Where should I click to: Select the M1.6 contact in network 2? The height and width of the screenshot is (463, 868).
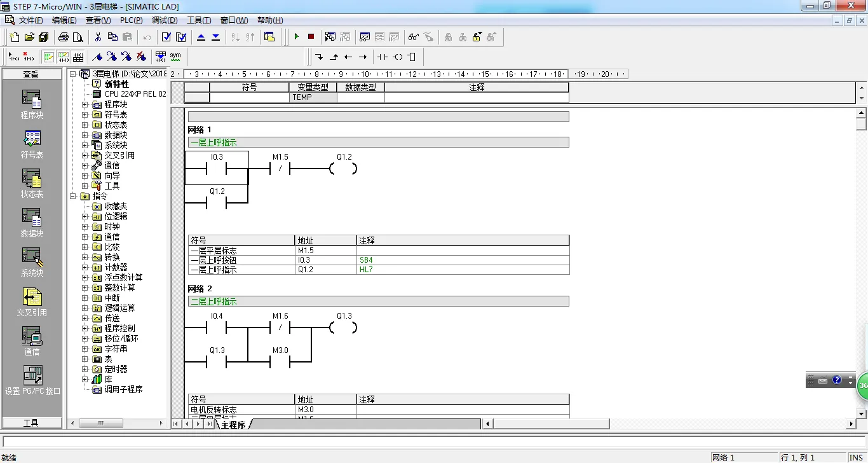[280, 328]
